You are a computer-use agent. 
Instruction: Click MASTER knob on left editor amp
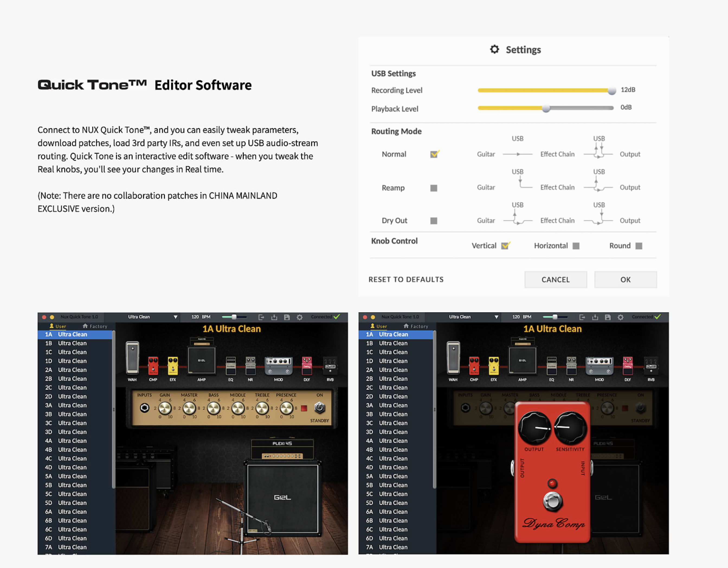coord(189,408)
